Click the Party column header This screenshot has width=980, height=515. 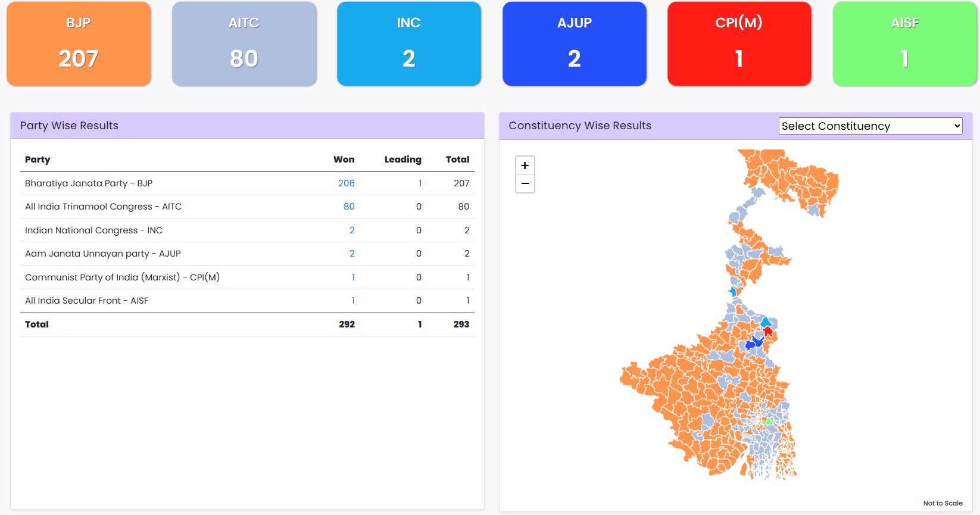coord(38,160)
